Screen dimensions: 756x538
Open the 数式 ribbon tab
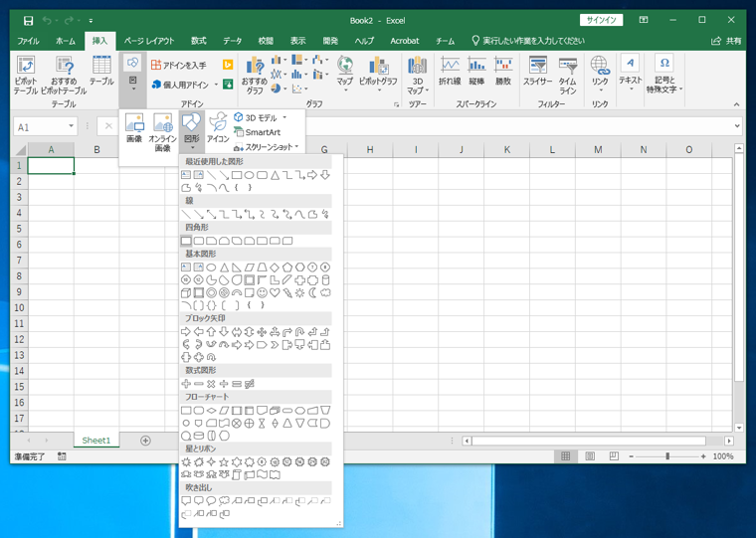coord(198,41)
